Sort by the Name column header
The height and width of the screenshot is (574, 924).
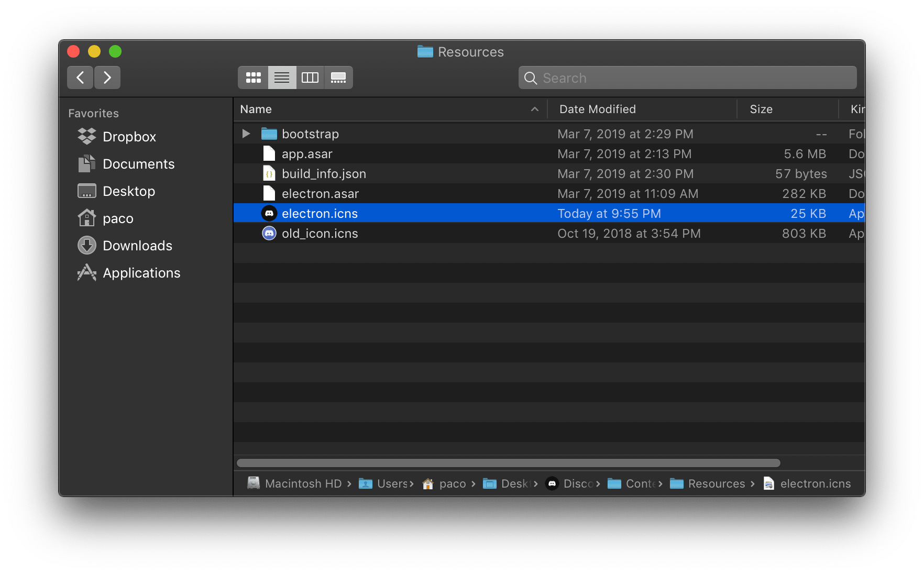click(390, 109)
